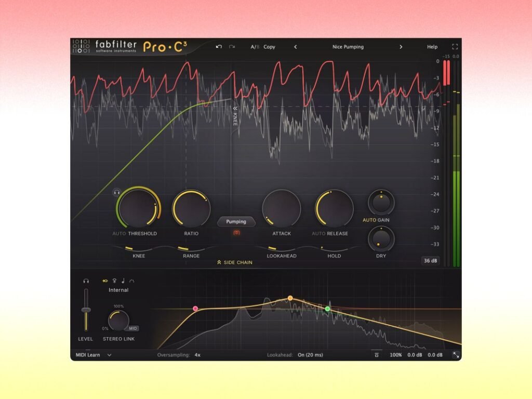Go to the previous preset arrow
This screenshot has width=532, height=399.
coord(296,47)
